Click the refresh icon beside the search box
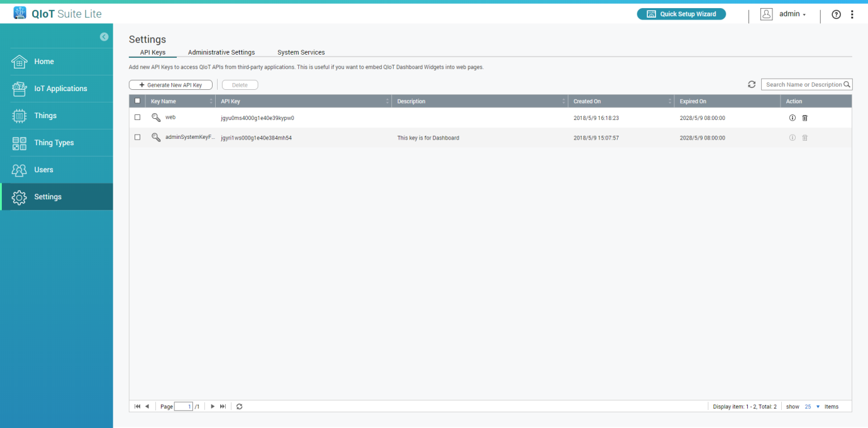Image resolution: width=868 pixels, height=428 pixels. (752, 84)
